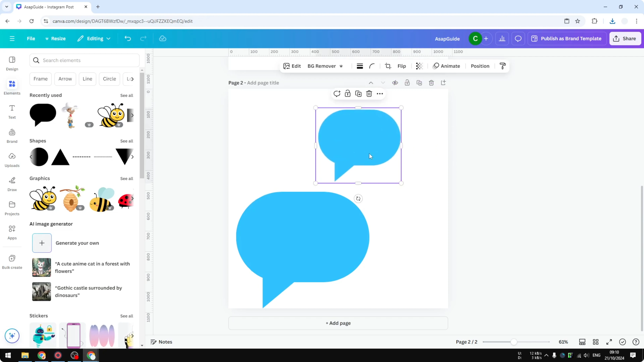This screenshot has height=362, width=644.
Task: Click the Add page button
Action: point(338,323)
